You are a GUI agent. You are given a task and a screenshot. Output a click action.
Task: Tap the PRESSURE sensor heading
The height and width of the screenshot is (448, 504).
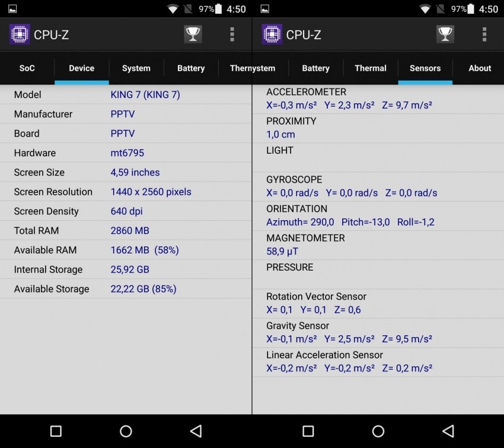[289, 267]
